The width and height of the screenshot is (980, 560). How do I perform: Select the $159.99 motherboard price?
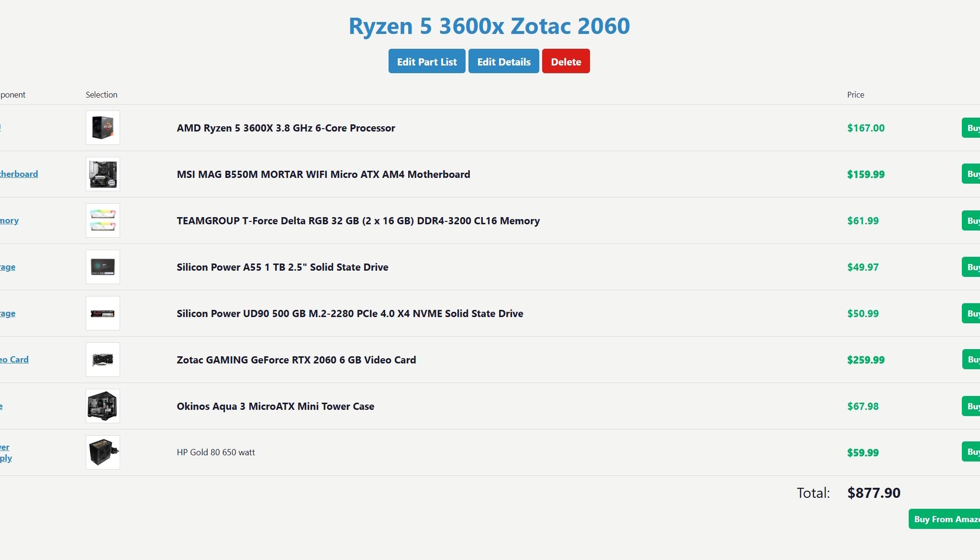[866, 175]
